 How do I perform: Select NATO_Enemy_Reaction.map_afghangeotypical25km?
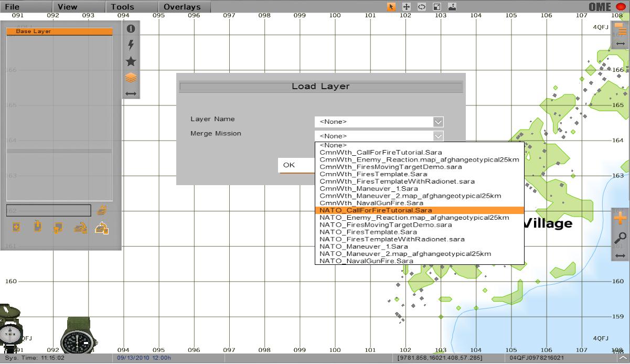[420, 218]
